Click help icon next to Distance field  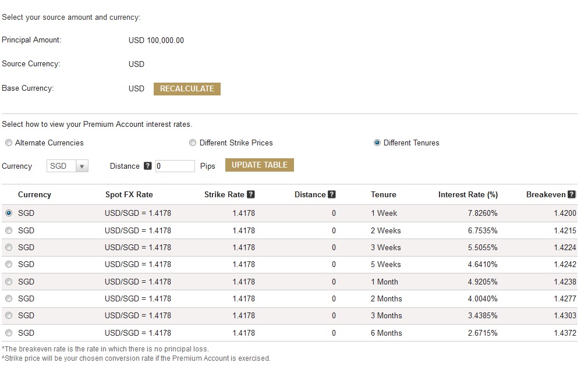(147, 166)
